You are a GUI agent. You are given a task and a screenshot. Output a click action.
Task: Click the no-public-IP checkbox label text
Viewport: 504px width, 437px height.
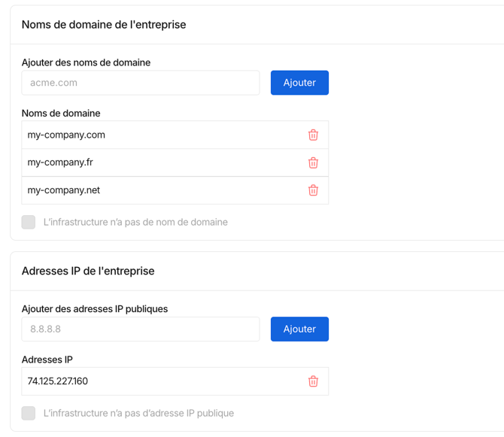[138, 413]
